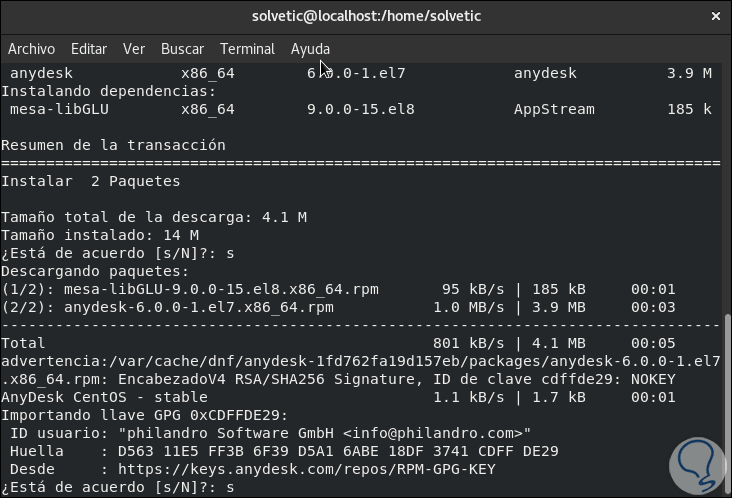Click the window title solvetic@localhost:/home/solvetic
732x498 pixels.
[365, 16]
